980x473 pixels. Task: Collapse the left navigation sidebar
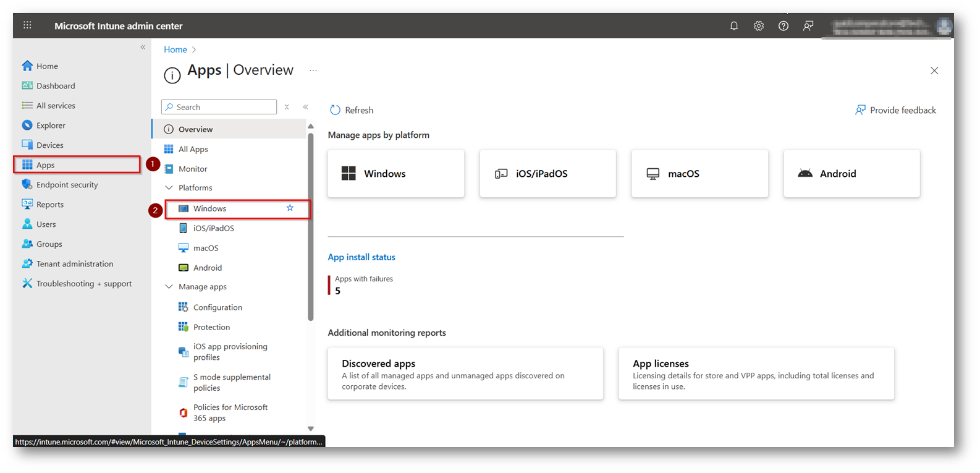(143, 47)
